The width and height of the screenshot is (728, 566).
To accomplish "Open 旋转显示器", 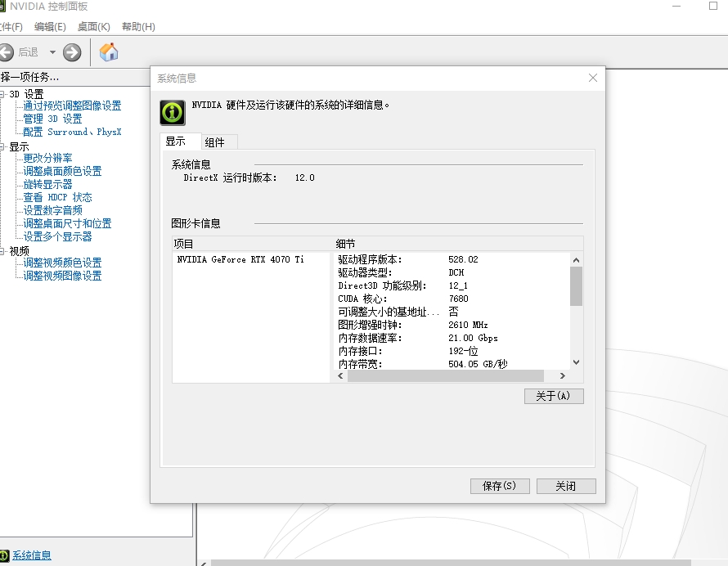I will click(x=47, y=184).
